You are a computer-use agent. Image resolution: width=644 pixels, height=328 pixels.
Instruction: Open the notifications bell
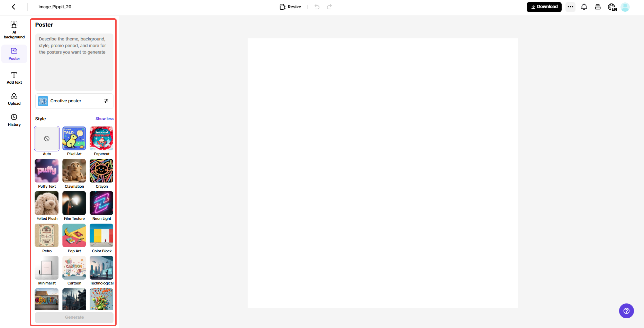tap(584, 7)
